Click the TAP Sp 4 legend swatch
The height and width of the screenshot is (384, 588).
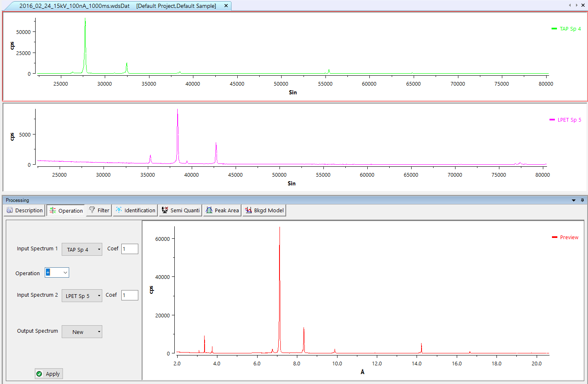(554, 29)
